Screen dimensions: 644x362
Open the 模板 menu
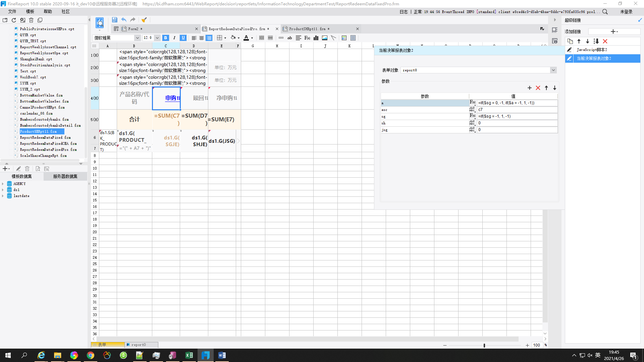(x=30, y=11)
